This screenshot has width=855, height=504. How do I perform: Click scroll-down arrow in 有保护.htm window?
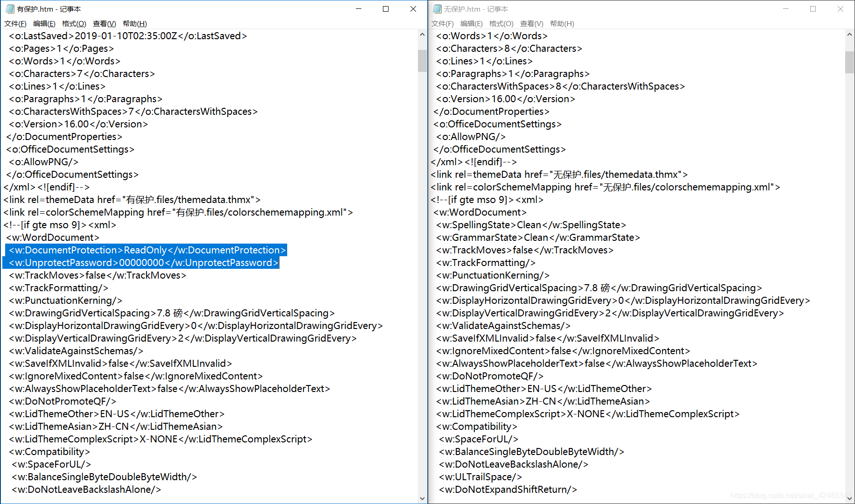pos(423,498)
